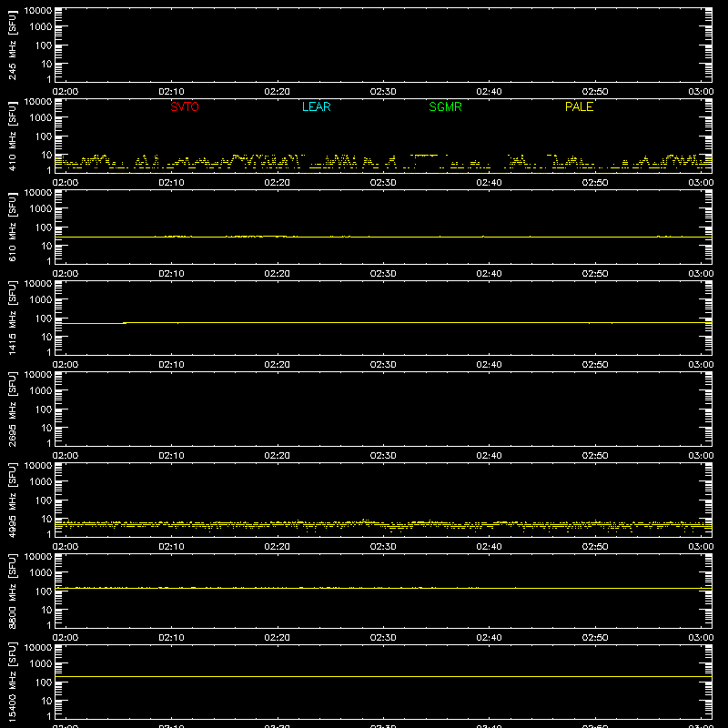728x728 pixels.
Task: Click the 100 tick label on 2695 MHz axis
Action: click(44, 409)
